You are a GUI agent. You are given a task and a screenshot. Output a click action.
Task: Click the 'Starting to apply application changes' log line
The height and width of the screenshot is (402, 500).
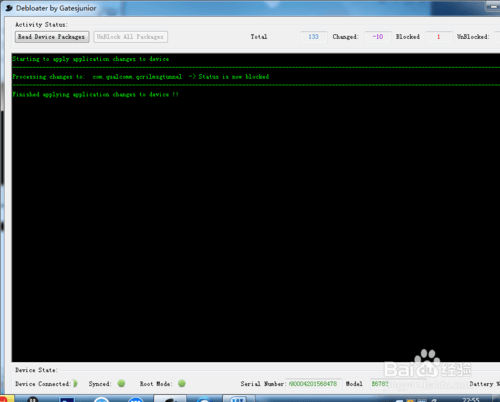[91, 59]
